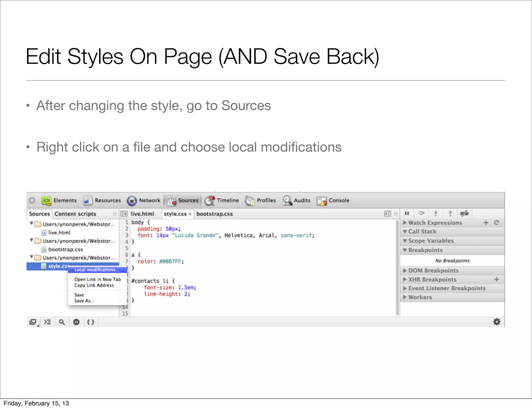Image resolution: width=532 pixels, height=409 pixels.
Task: Open the Audits panel
Action: pyautogui.click(x=296, y=201)
